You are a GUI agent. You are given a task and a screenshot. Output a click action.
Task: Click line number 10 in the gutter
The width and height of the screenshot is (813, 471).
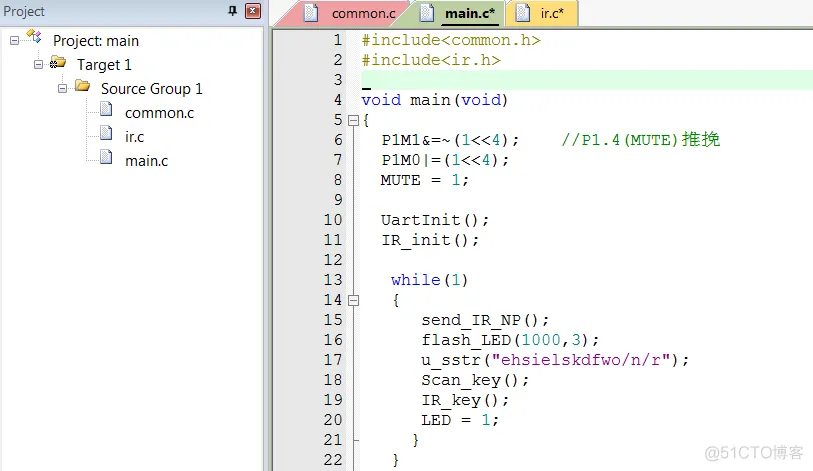click(x=332, y=220)
